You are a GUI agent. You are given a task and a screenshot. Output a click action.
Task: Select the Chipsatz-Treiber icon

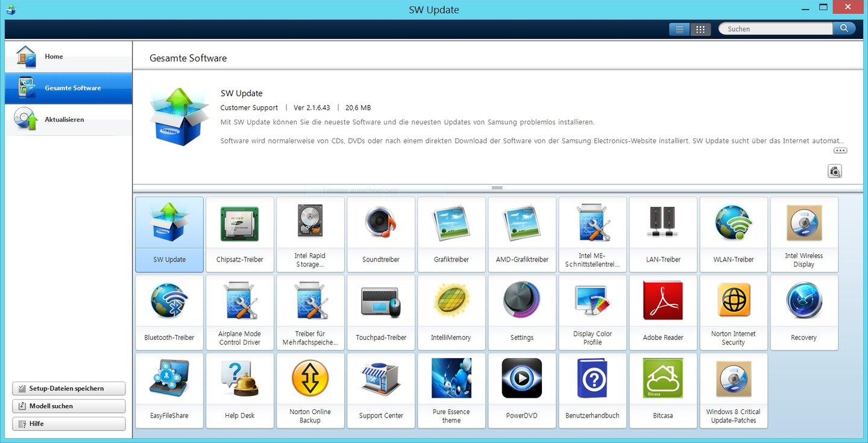pos(239,224)
